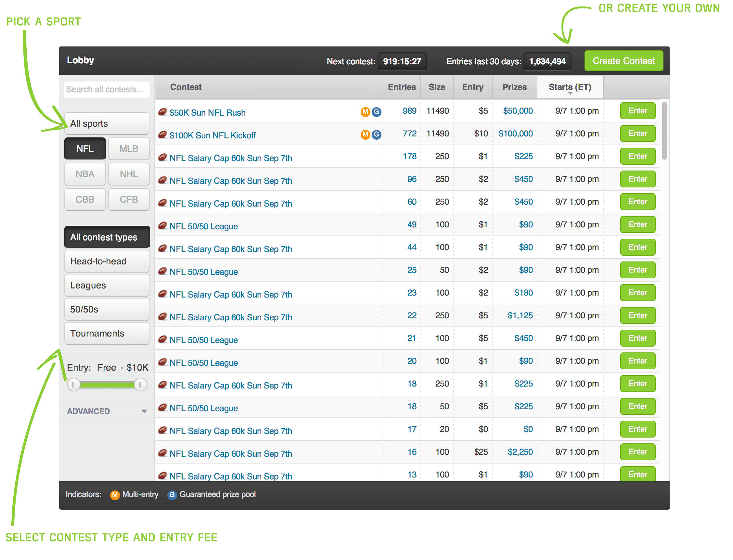This screenshot has height=560, width=733.
Task: Open the $2,250 prizes link
Action: pyautogui.click(x=520, y=452)
